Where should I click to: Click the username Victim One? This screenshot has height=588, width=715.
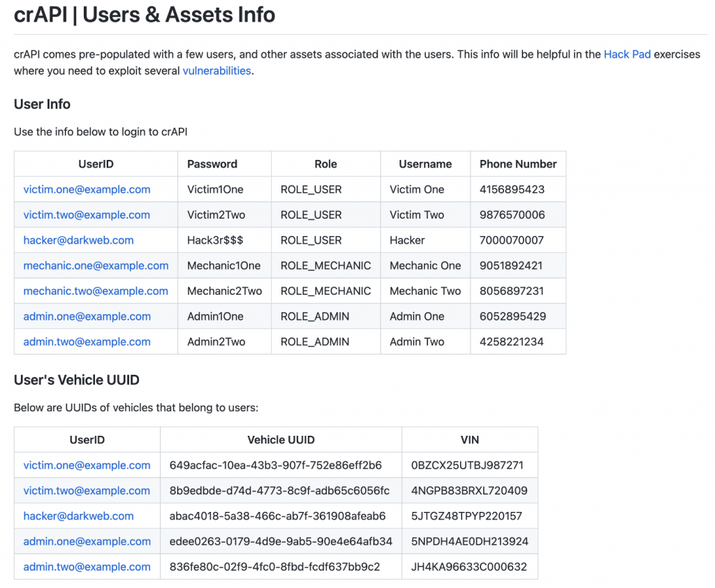click(417, 189)
